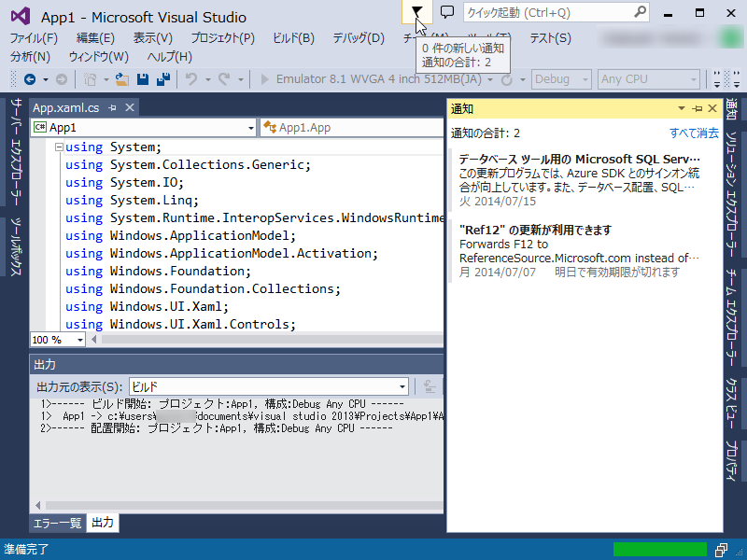This screenshot has width=747, height=560.
Task: Click the clear output icon in output pane
Action: click(430, 386)
